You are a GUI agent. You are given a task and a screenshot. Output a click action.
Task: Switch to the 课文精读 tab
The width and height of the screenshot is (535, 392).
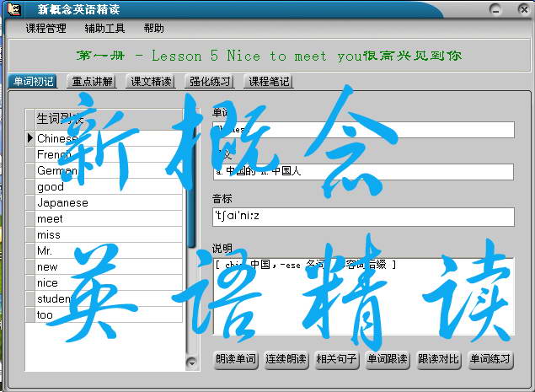(151, 82)
